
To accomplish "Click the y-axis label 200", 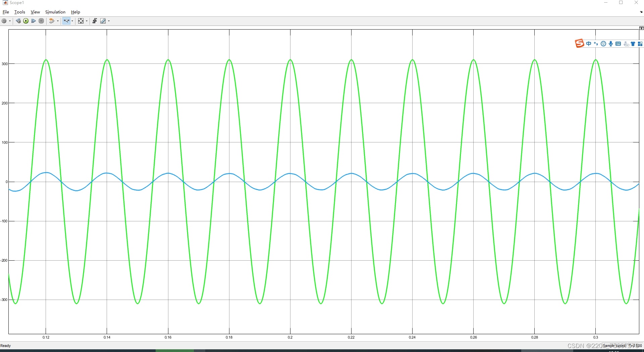I will [5, 103].
